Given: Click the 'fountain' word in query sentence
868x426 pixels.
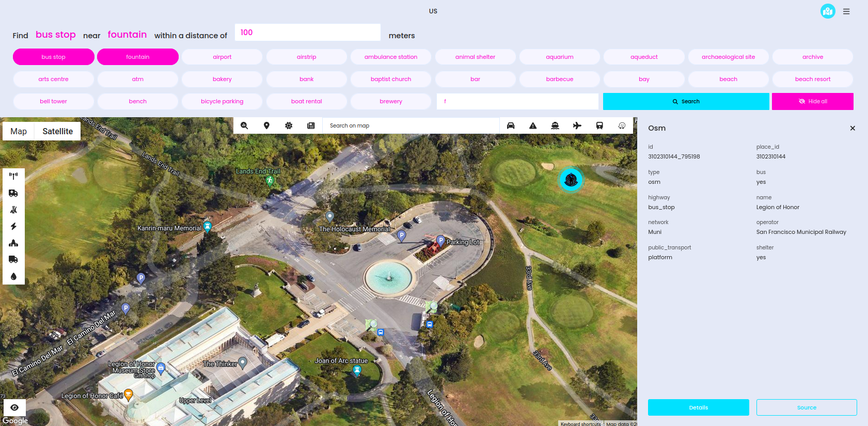Looking at the screenshot, I should pyautogui.click(x=127, y=35).
